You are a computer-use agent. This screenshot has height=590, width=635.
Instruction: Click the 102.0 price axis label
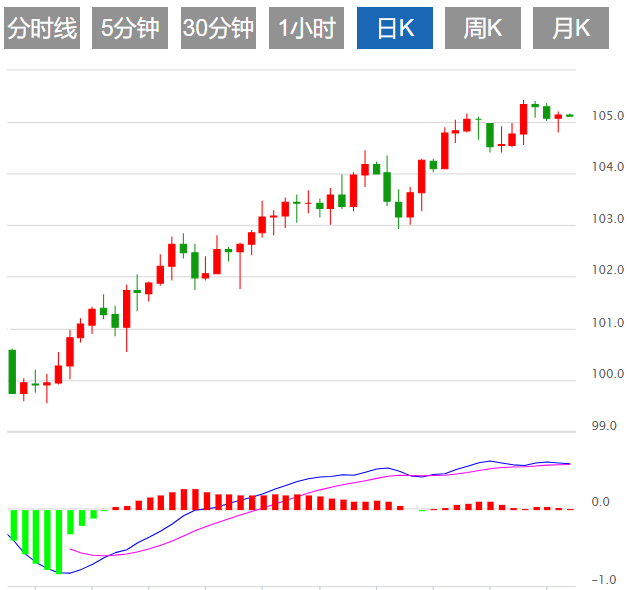(607, 270)
